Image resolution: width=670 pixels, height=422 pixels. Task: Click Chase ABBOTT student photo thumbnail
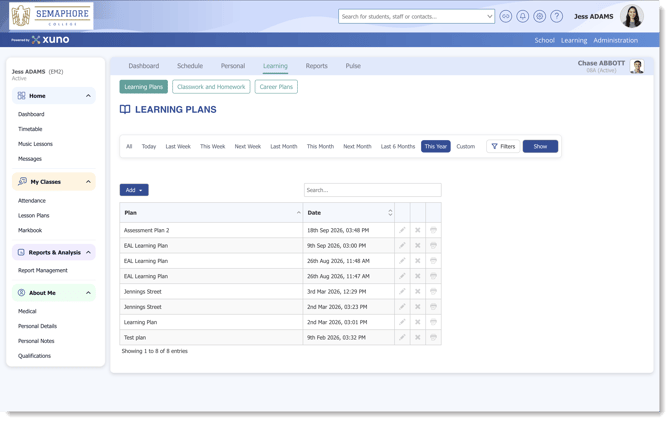[x=637, y=66]
